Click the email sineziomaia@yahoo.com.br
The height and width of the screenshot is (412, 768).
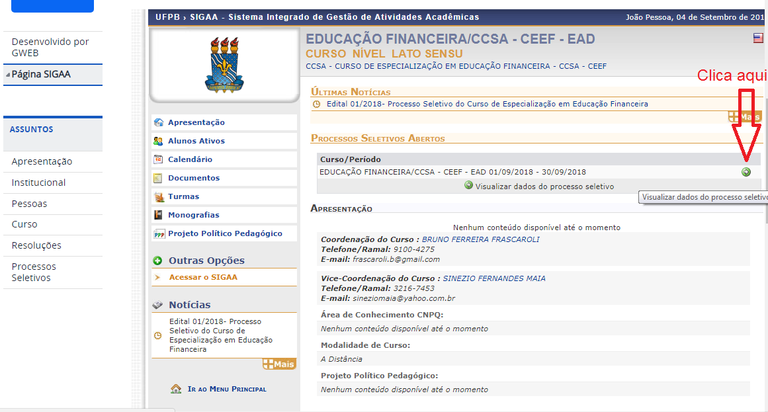[x=404, y=298]
